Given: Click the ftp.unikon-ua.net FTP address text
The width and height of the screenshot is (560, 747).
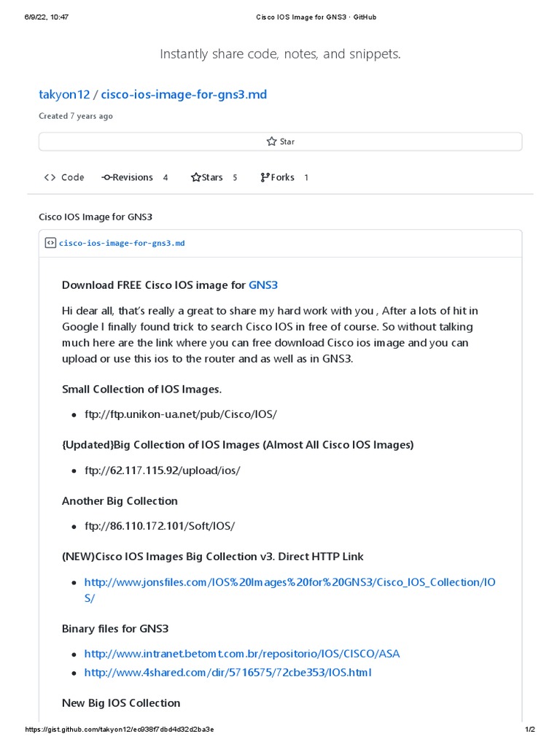Looking at the screenshot, I should (181, 414).
